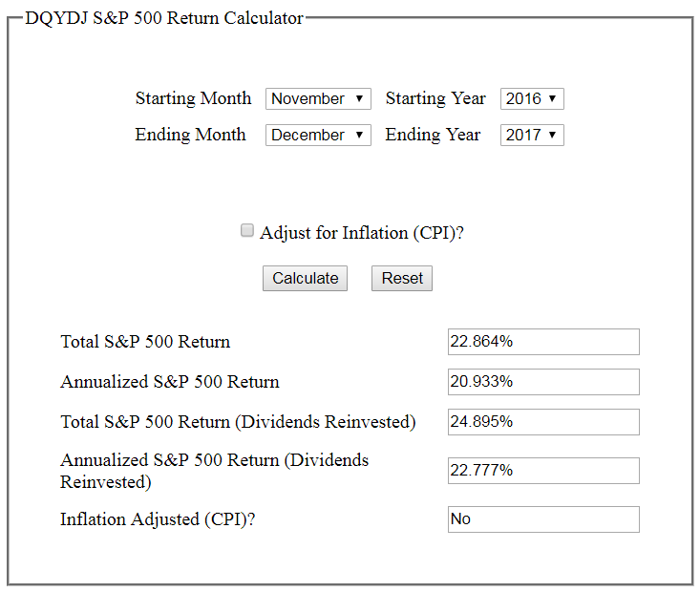
Task: Open the Starting Month dropdown showing November
Action: pyautogui.click(x=318, y=98)
